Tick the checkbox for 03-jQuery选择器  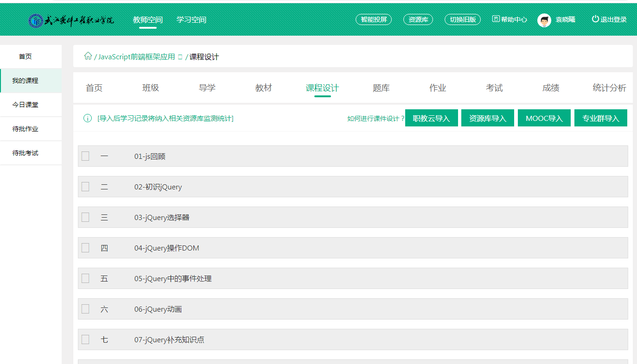tap(85, 218)
